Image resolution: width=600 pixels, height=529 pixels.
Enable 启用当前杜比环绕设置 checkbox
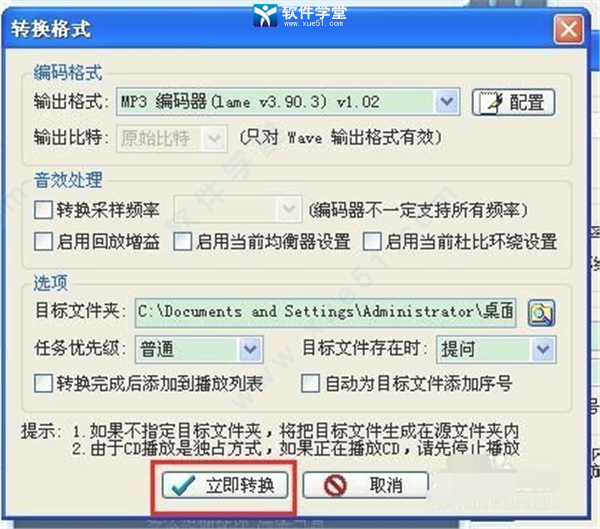[x=372, y=242]
